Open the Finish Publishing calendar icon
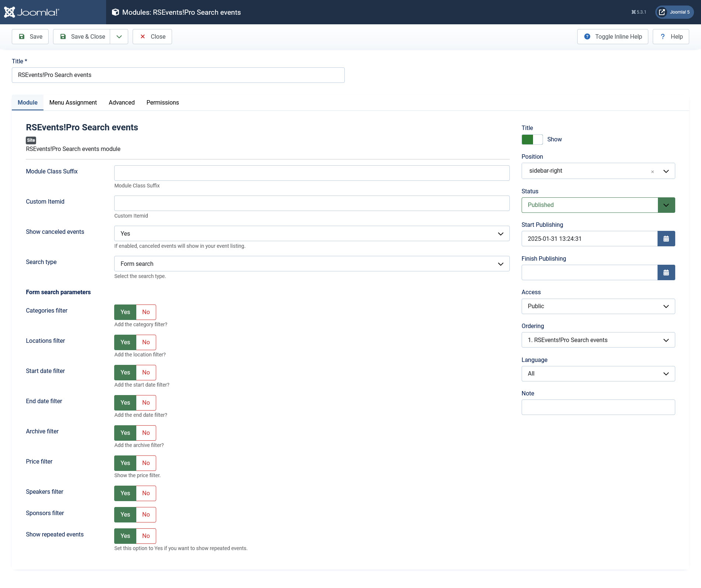Image resolution: width=701 pixels, height=588 pixels. (666, 272)
